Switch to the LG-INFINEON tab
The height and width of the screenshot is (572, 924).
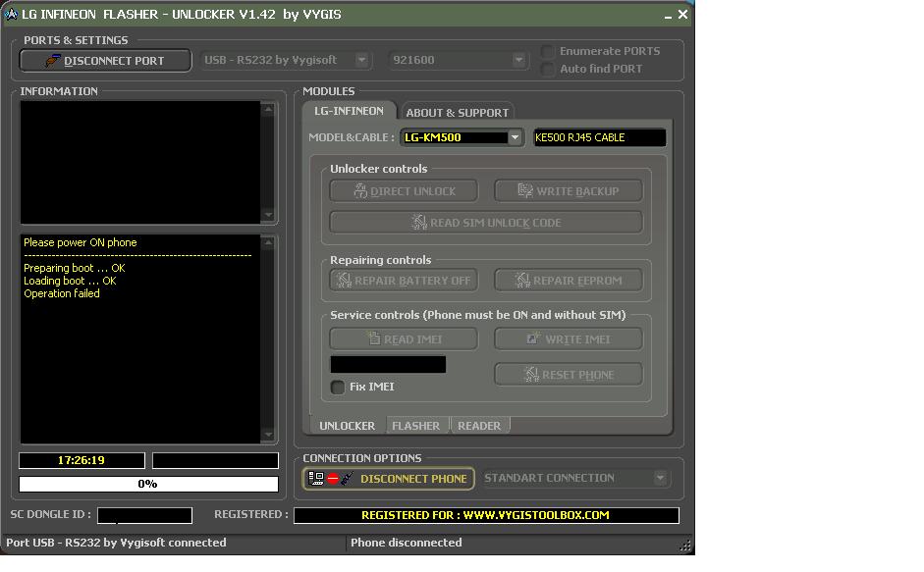[x=349, y=111]
